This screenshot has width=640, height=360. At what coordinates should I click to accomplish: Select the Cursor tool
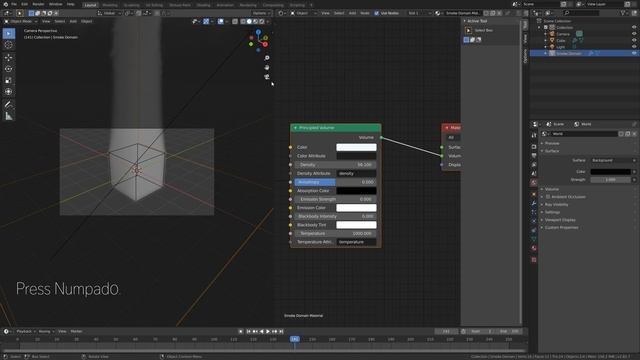9,45
